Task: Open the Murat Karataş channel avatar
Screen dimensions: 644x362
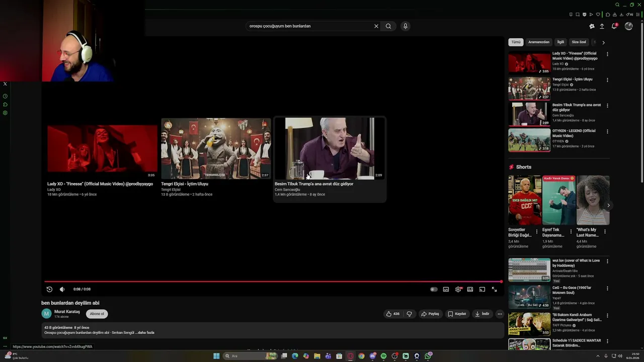Action: [46, 314]
